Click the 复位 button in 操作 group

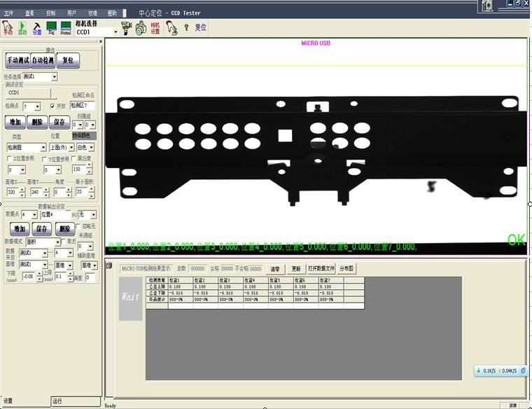click(x=68, y=60)
